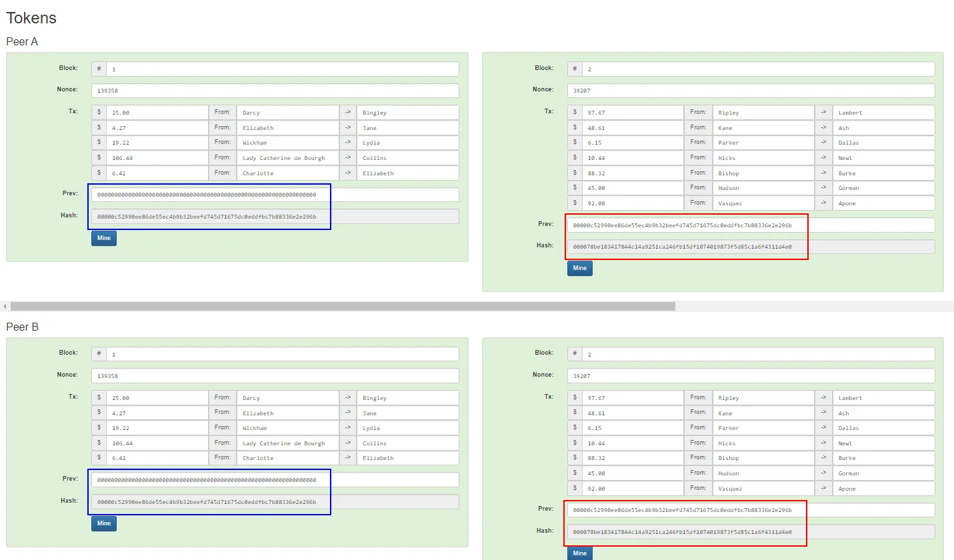954x560 pixels.
Task: Click Mine button in Peer A block 2
Action: click(580, 268)
